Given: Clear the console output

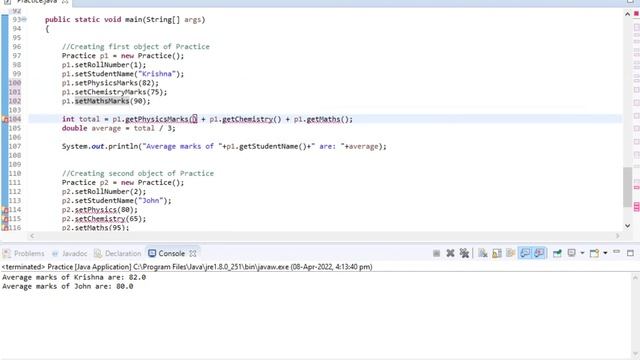Looking at the screenshot, I should [x=483, y=253].
